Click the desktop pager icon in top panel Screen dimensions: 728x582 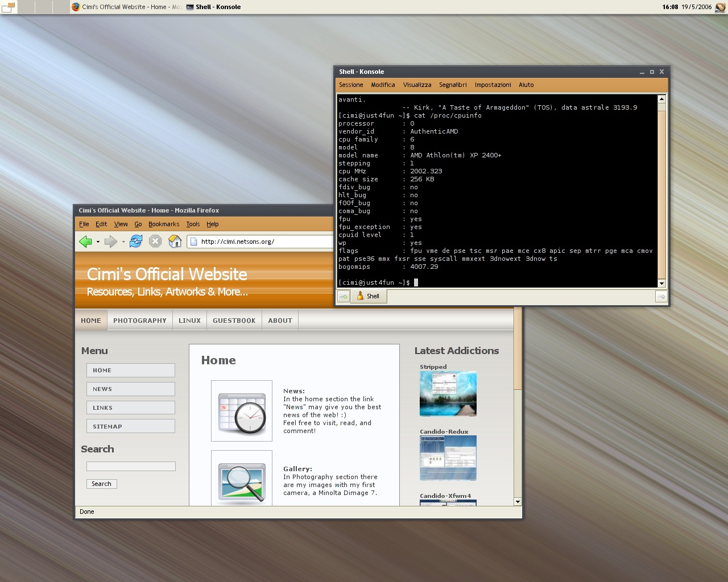pyautogui.click(x=9, y=7)
